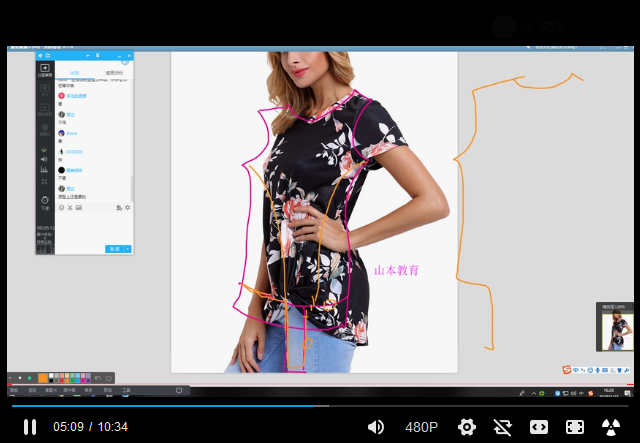Open the Windows notification center icon
640x443 pixels.
[627, 393]
